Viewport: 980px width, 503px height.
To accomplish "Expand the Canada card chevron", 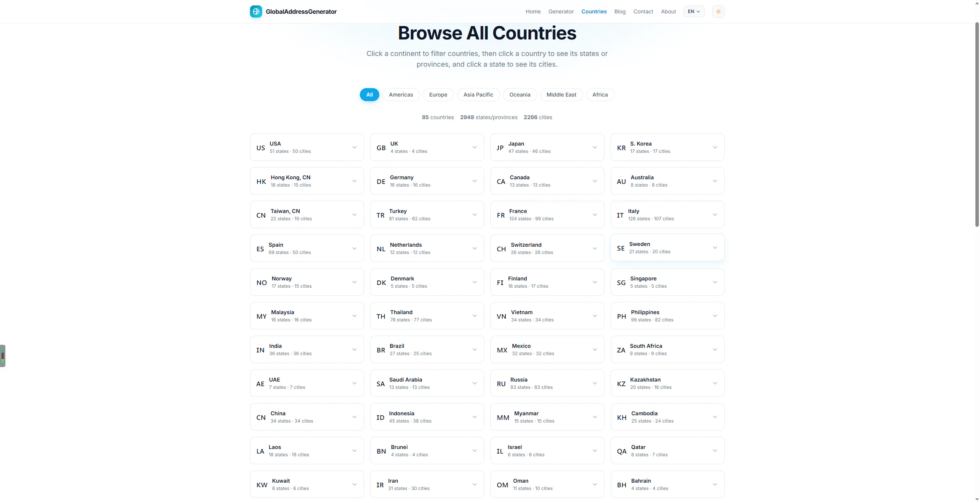I will [595, 181].
